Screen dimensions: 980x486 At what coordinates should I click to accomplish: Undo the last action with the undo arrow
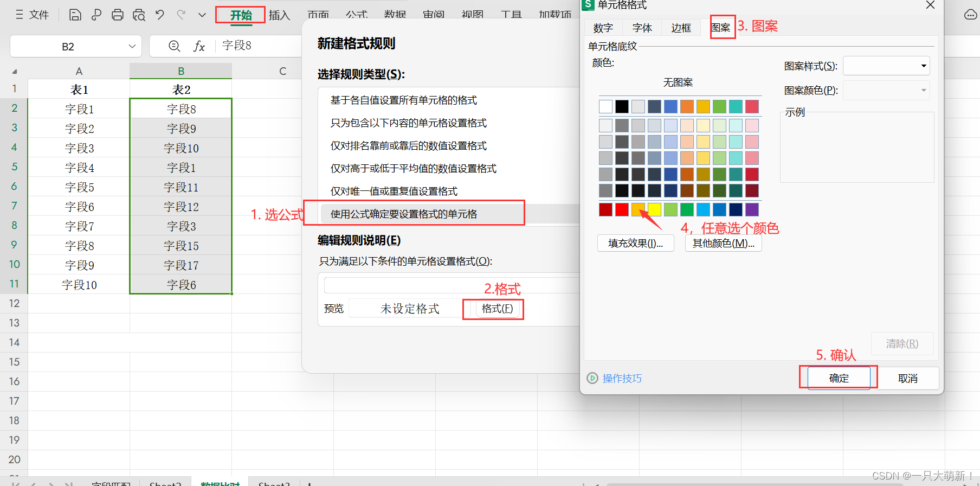click(x=160, y=15)
